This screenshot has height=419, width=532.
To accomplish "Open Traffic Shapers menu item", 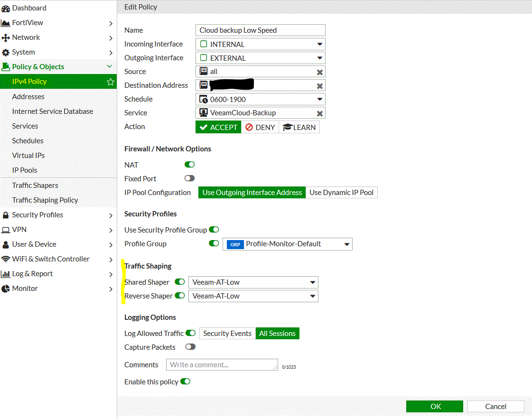I will point(35,186).
